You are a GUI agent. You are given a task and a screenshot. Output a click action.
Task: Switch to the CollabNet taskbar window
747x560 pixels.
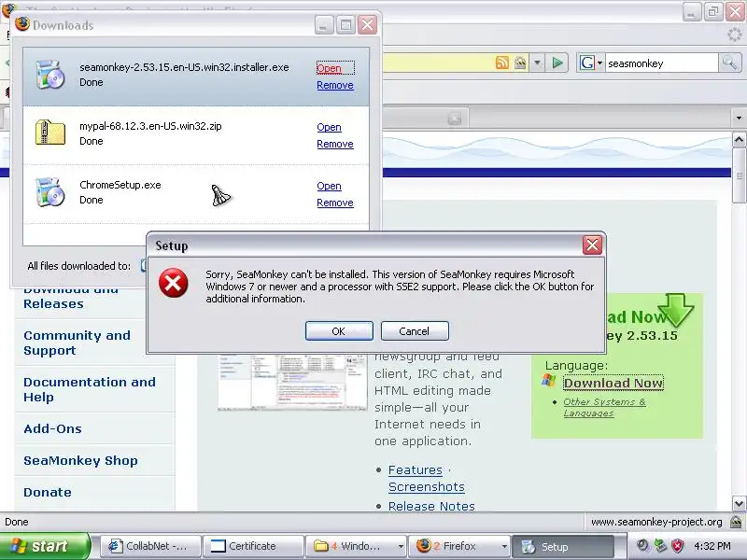tap(149, 546)
